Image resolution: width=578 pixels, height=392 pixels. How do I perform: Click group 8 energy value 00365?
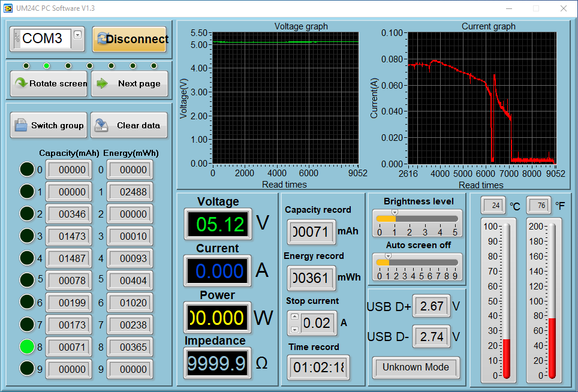click(x=131, y=347)
